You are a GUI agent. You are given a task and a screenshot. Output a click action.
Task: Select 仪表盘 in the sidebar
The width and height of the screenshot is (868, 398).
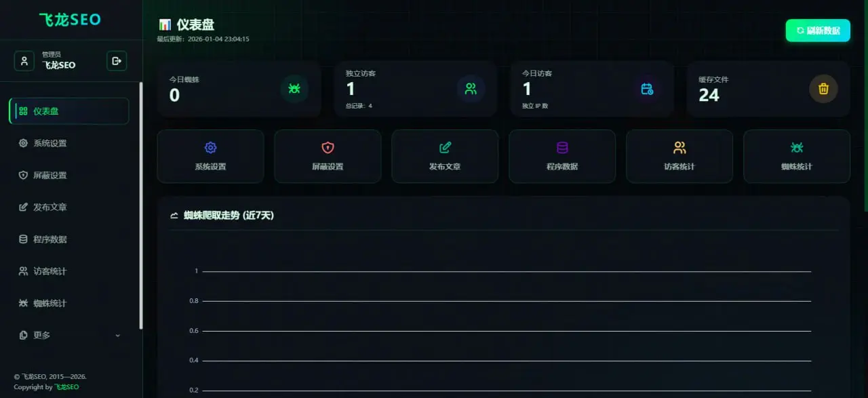[68, 111]
